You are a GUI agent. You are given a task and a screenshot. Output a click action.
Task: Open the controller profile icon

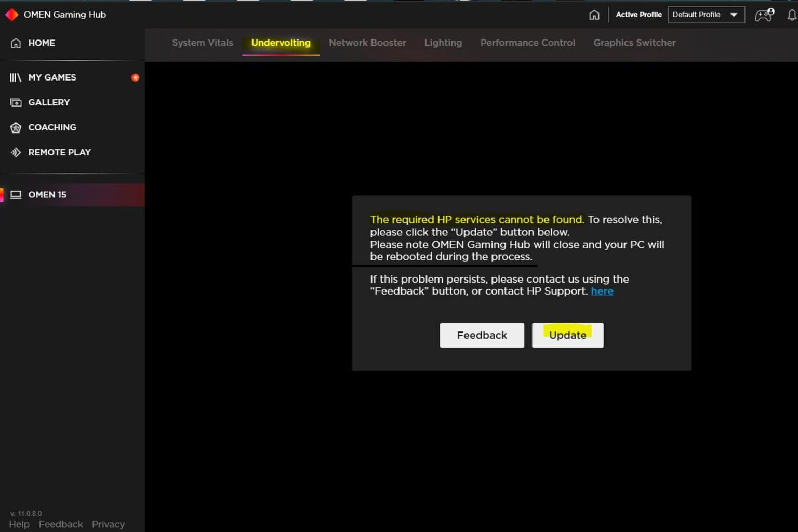coord(764,15)
